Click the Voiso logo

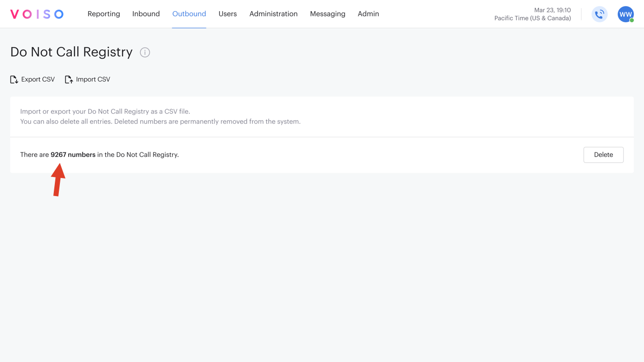37,14
